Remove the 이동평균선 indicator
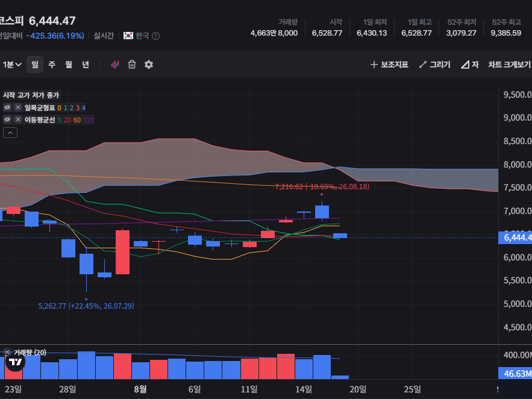The image size is (532, 399). coord(18,119)
